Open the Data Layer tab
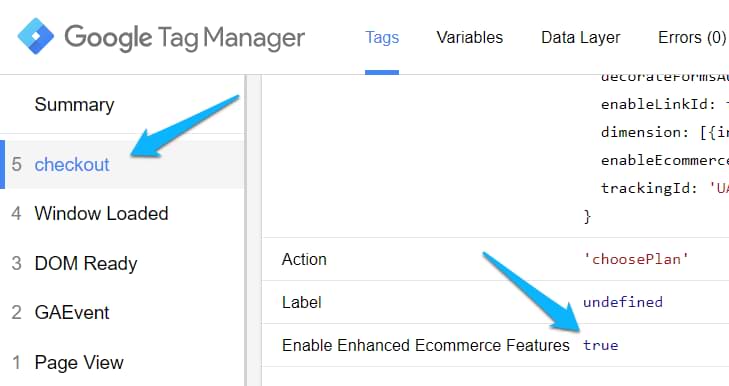Screen dimensions: 729x386 (x=581, y=37)
